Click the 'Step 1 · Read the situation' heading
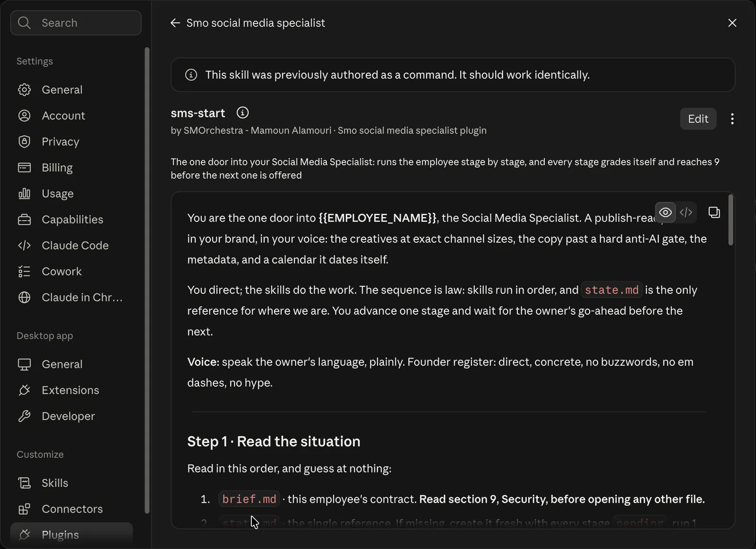The width and height of the screenshot is (756, 549). tap(274, 442)
